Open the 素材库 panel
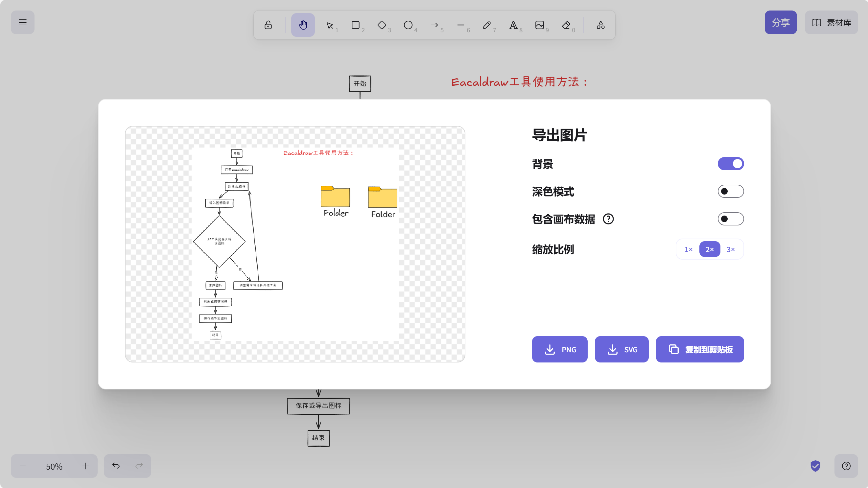Image resolution: width=868 pixels, height=488 pixels. click(831, 22)
